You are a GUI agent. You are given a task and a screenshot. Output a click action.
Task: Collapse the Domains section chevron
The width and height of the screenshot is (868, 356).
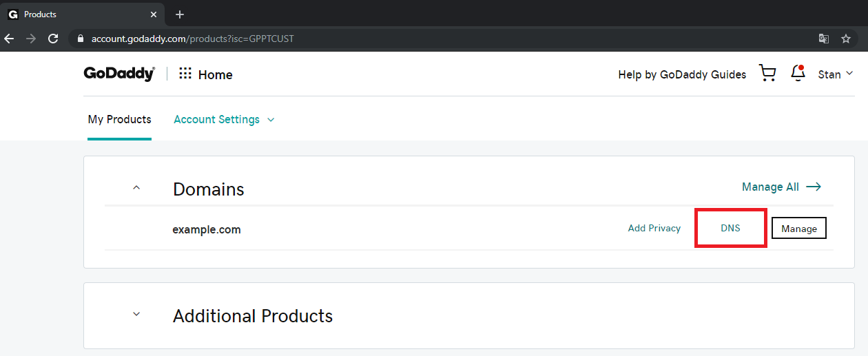tap(136, 187)
